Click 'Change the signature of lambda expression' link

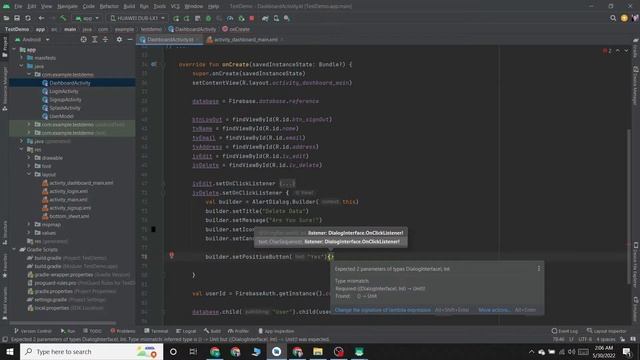382,310
